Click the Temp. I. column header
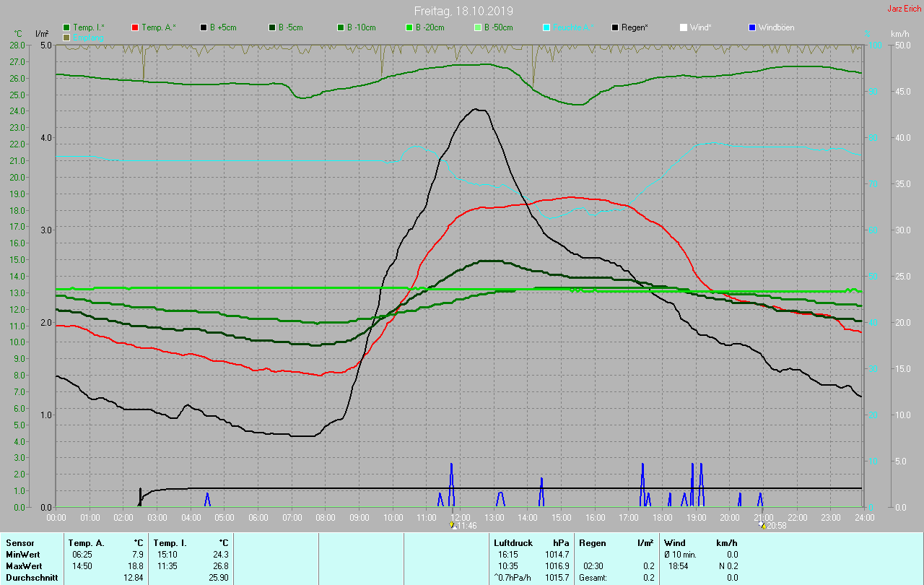Viewport: 924px width, 585px height. [170, 543]
